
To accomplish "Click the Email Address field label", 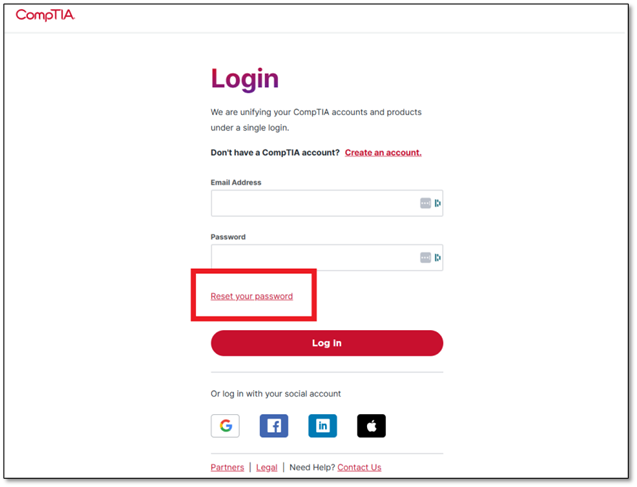I will (236, 182).
